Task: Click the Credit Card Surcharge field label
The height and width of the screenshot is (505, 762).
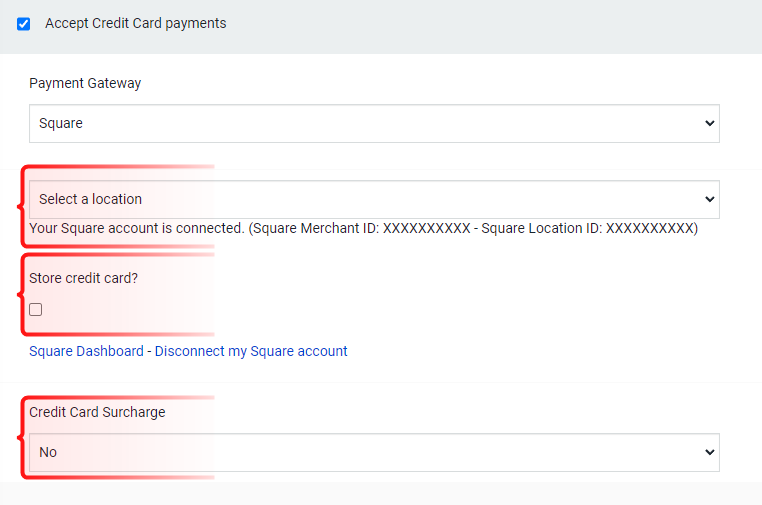Action: pyautogui.click(x=97, y=412)
